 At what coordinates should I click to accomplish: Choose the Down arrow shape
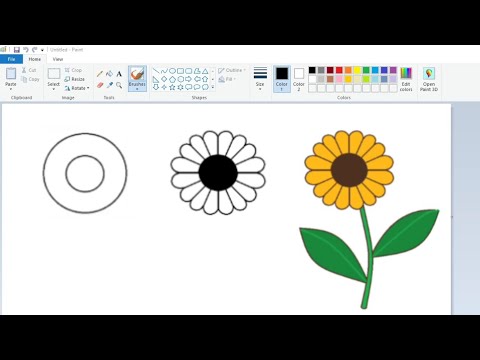[x=156, y=87]
